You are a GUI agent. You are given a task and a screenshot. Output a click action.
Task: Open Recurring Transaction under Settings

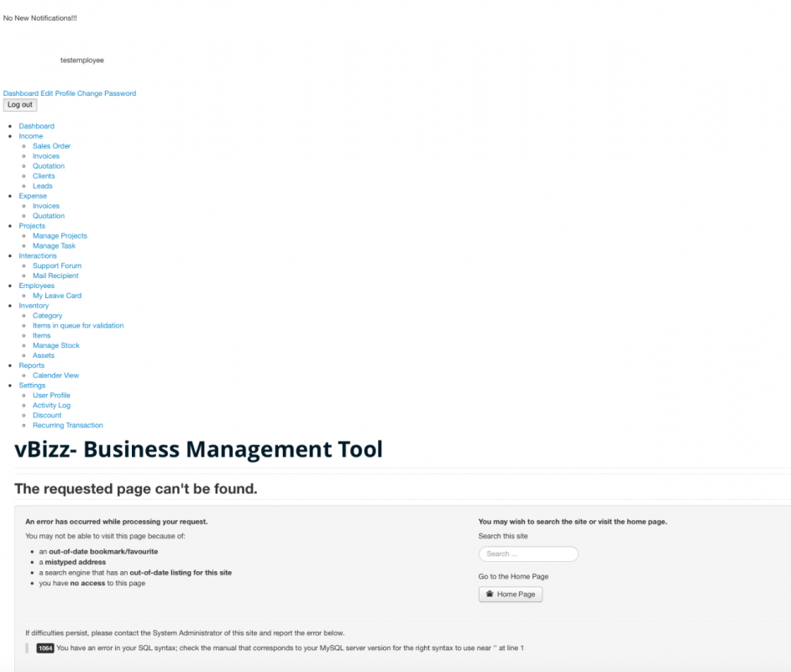68,425
